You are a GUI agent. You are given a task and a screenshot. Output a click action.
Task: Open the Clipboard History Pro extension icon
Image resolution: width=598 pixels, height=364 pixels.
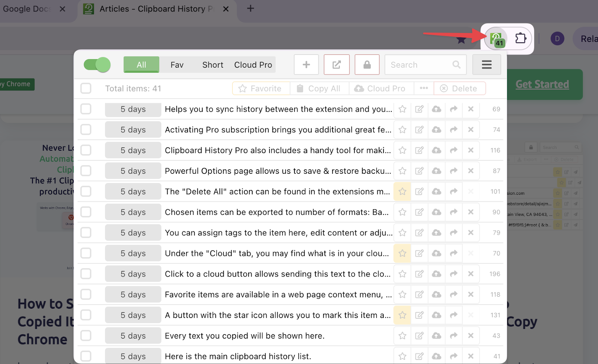[x=496, y=39]
